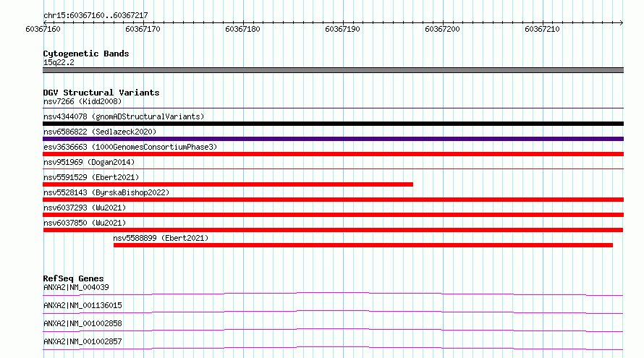Click the red esv3636663 variant bar
Screen dimensions: 644x358
pos(333,154)
